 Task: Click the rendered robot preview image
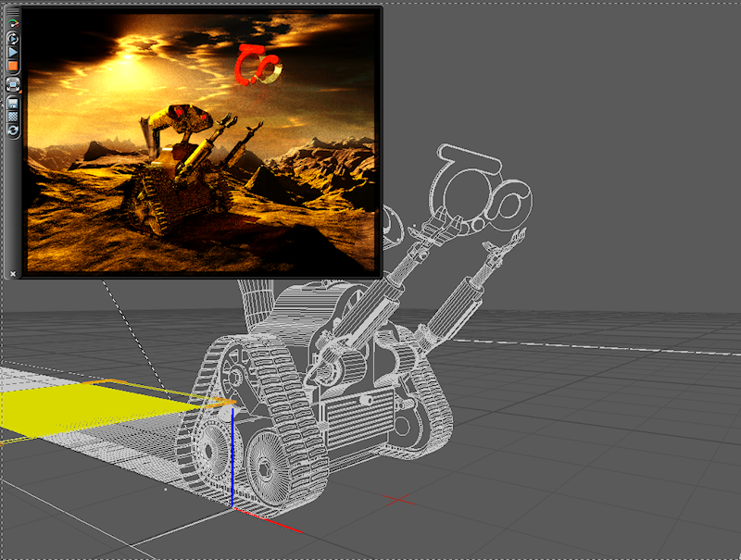201,142
